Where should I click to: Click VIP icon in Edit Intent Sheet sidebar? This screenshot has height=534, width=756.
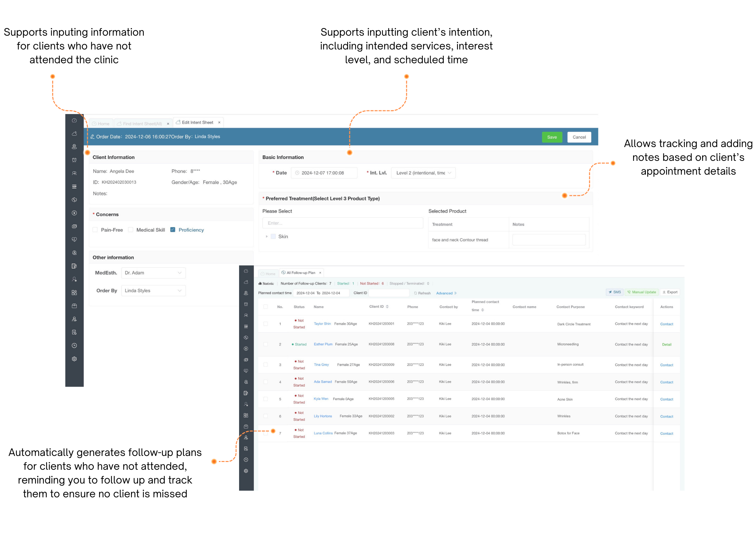[x=74, y=186]
